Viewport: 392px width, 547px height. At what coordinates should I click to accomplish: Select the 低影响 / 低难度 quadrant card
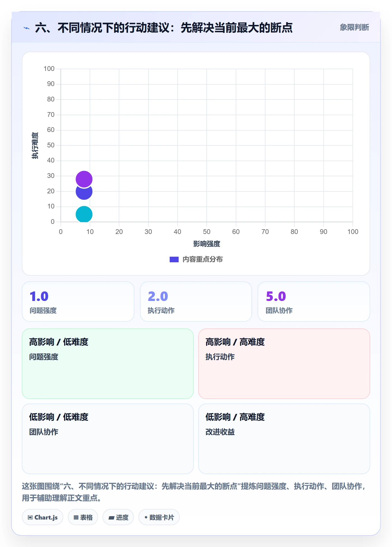108,439
